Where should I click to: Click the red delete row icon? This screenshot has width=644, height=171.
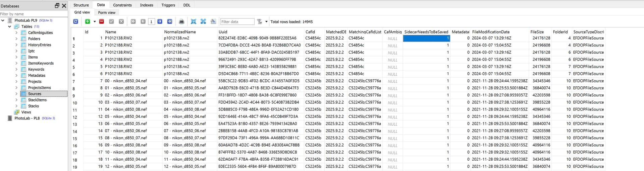102,21
